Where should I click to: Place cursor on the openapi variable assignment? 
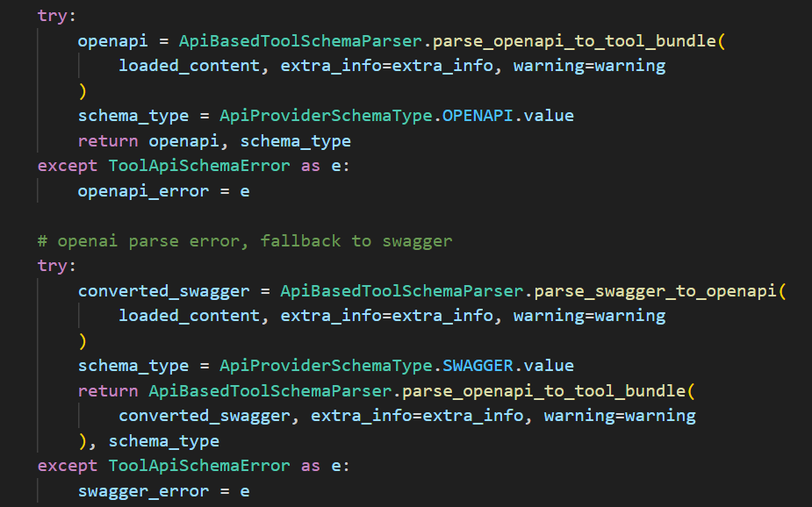tap(112, 41)
